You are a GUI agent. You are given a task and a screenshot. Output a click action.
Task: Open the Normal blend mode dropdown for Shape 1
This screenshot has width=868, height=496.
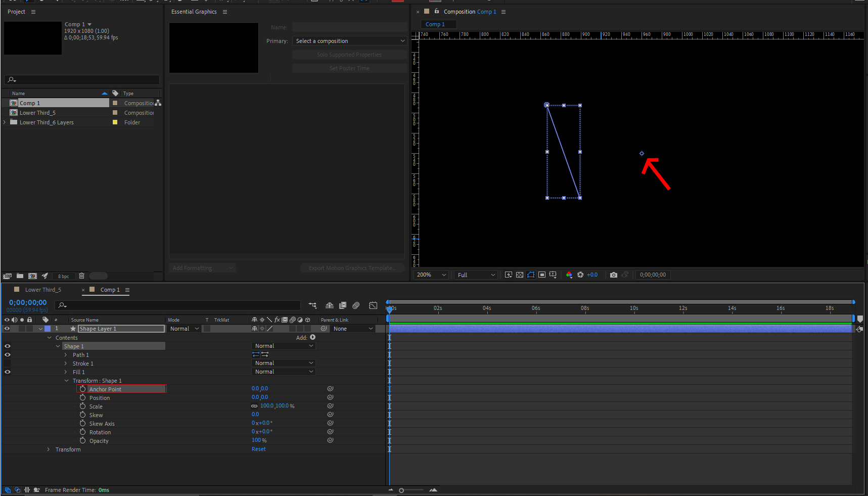point(283,345)
